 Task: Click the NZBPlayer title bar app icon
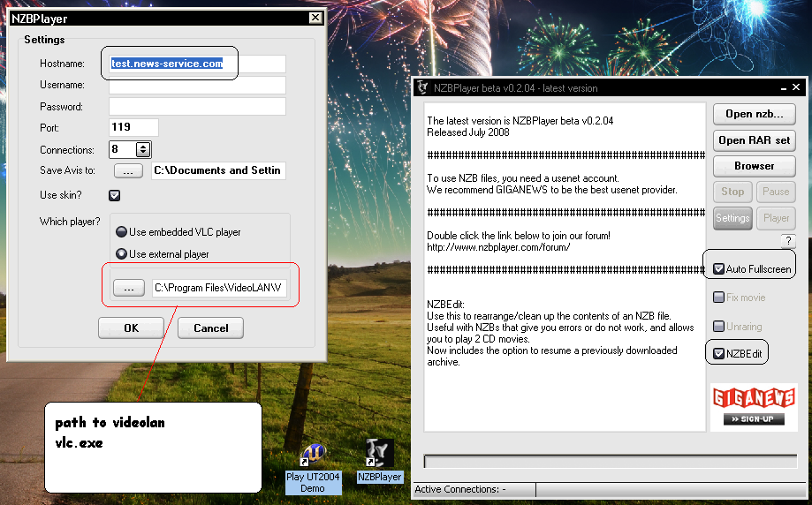coord(422,87)
